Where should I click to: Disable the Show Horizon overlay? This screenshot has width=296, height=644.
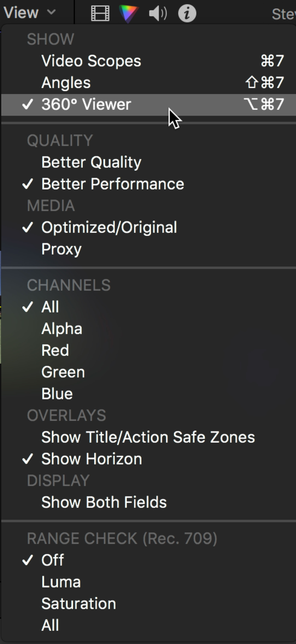91,459
